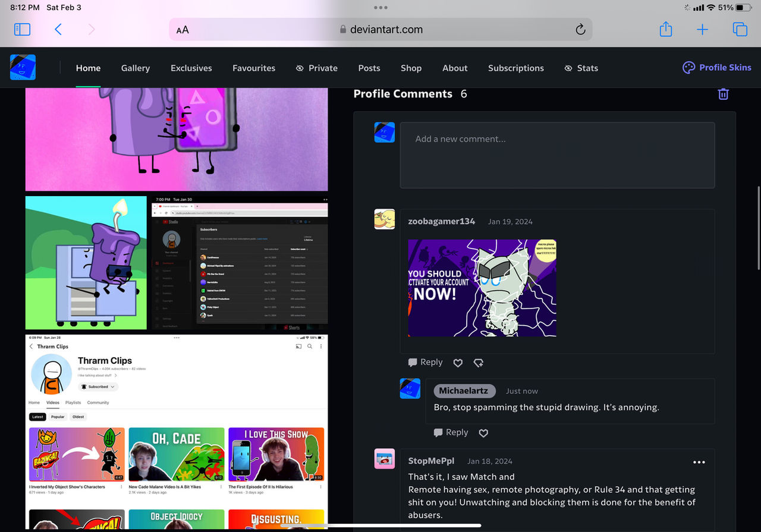Open the zoobagamer134 username link
The image size is (761, 532).
442,221
